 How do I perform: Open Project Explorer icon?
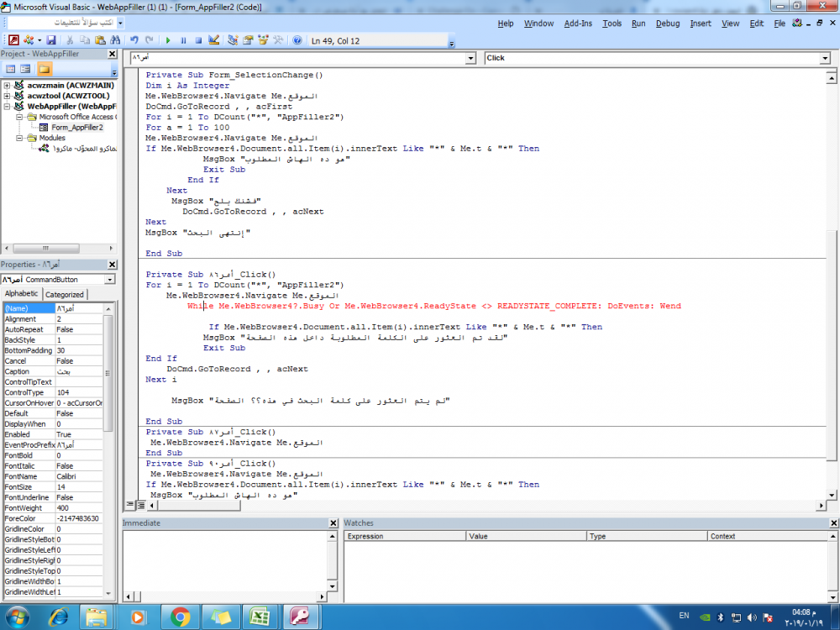(233, 40)
